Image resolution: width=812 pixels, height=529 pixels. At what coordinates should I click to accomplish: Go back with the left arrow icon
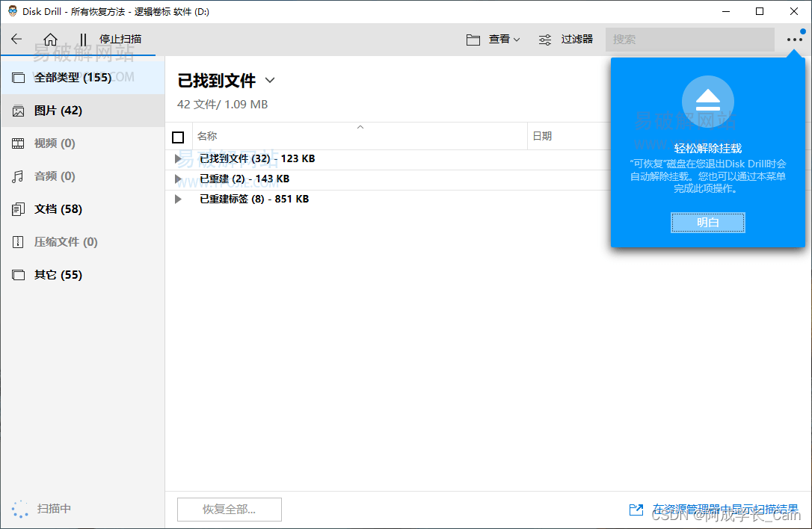pyautogui.click(x=16, y=39)
